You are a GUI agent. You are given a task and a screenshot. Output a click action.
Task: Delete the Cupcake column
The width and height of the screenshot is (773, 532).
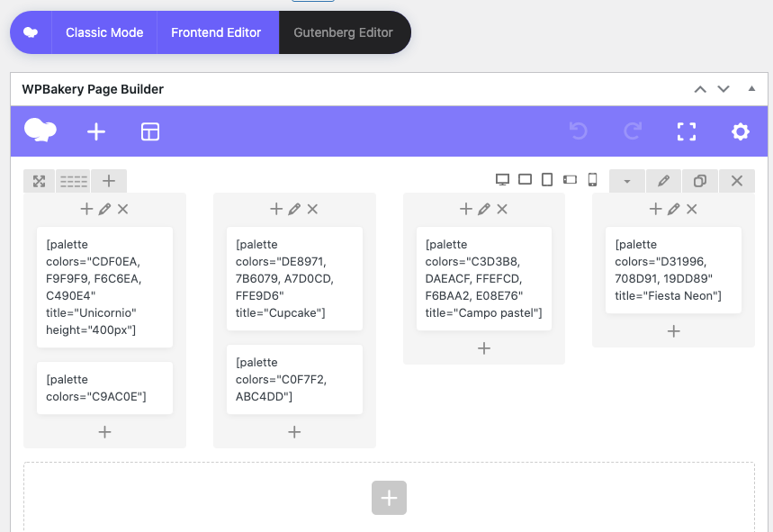[312, 209]
